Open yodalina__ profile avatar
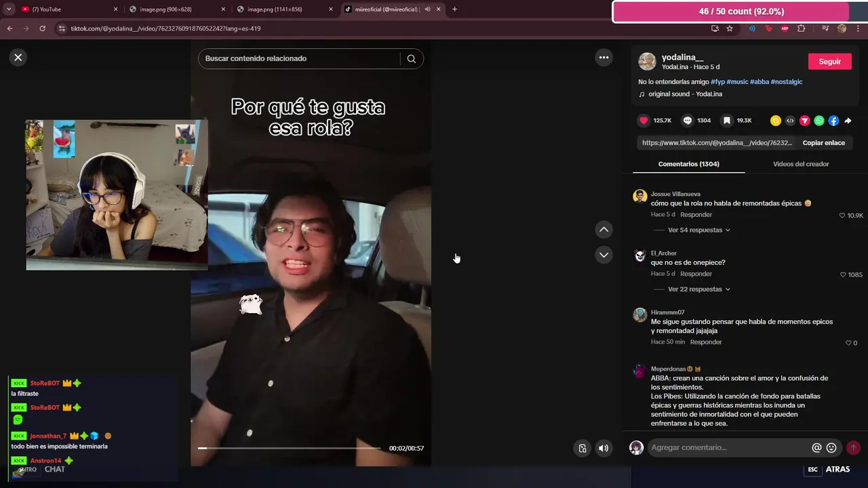The width and height of the screenshot is (868, 488). (x=647, y=62)
